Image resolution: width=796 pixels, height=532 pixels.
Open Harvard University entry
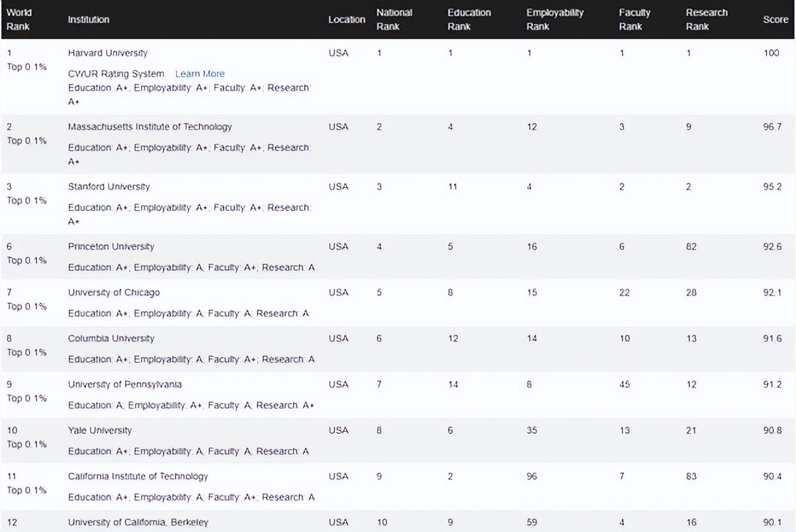pyautogui.click(x=107, y=53)
